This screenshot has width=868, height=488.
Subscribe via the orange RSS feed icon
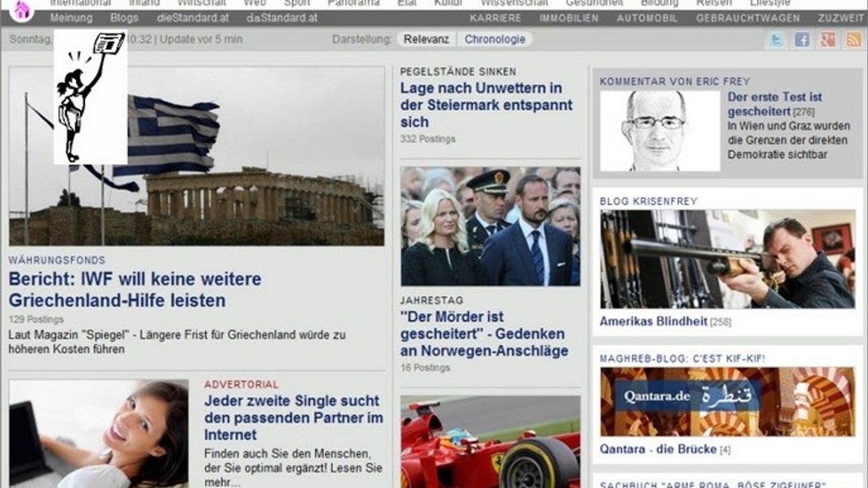click(x=853, y=40)
